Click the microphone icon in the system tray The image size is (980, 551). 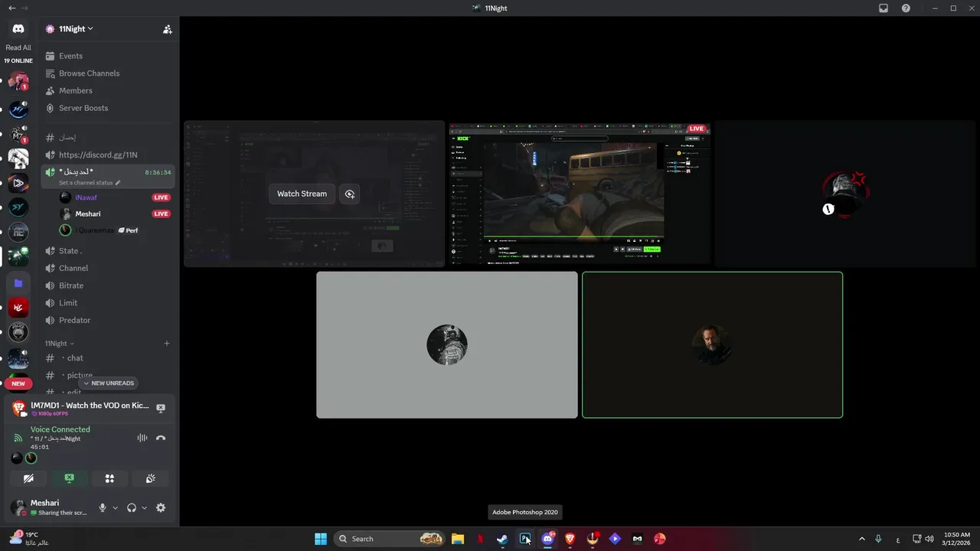pos(878,539)
